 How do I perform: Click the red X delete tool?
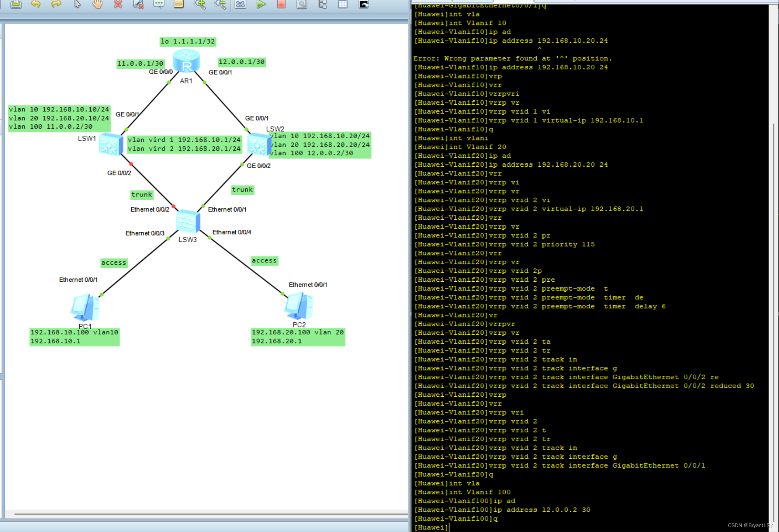[118, 4]
